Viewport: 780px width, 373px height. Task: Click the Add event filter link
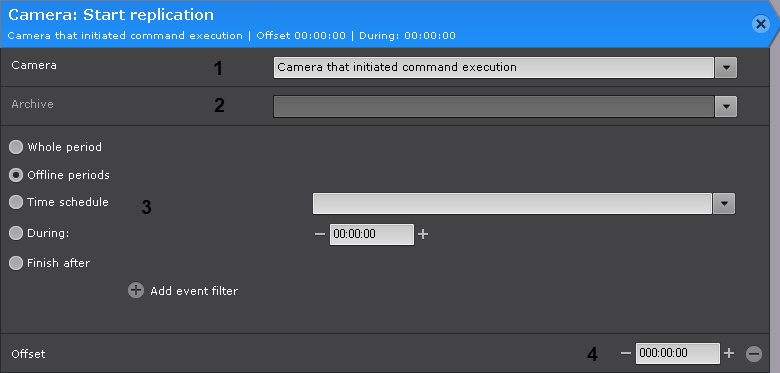[194, 291]
